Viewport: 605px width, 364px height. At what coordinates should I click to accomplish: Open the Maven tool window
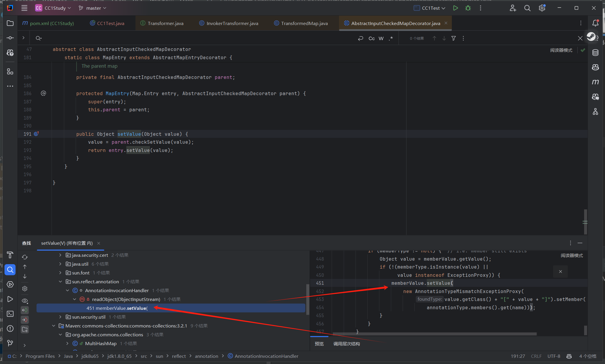pyautogui.click(x=595, y=82)
